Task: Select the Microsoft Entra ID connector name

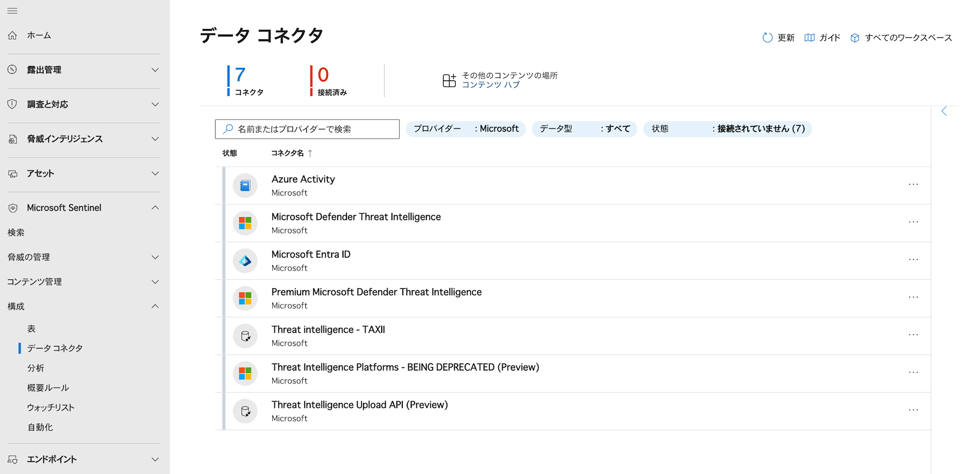Action: tap(311, 254)
